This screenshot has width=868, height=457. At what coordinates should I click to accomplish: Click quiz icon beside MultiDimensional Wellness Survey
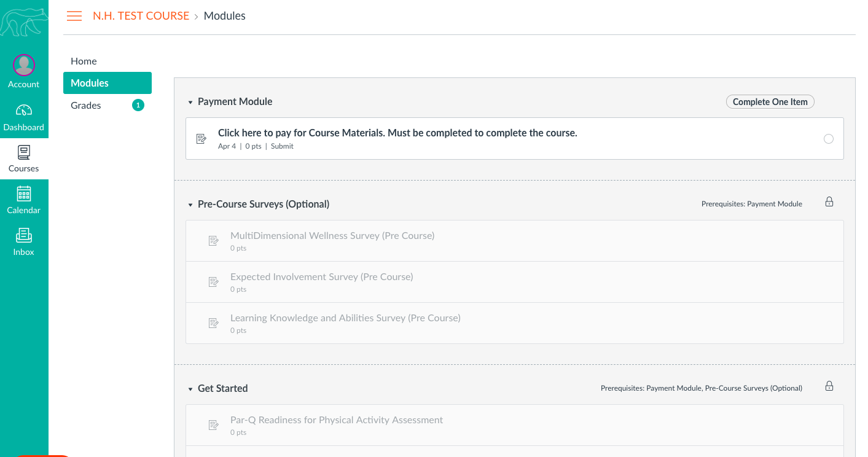(x=214, y=241)
